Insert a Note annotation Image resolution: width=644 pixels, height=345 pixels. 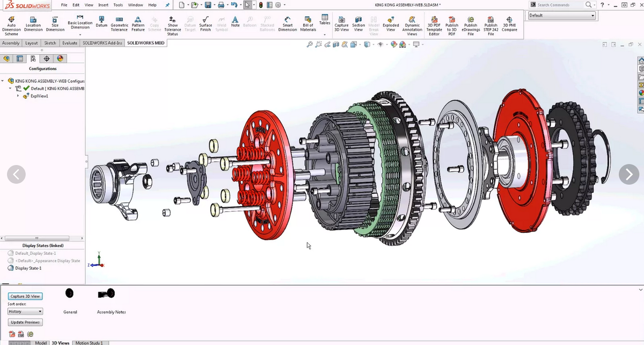click(235, 21)
